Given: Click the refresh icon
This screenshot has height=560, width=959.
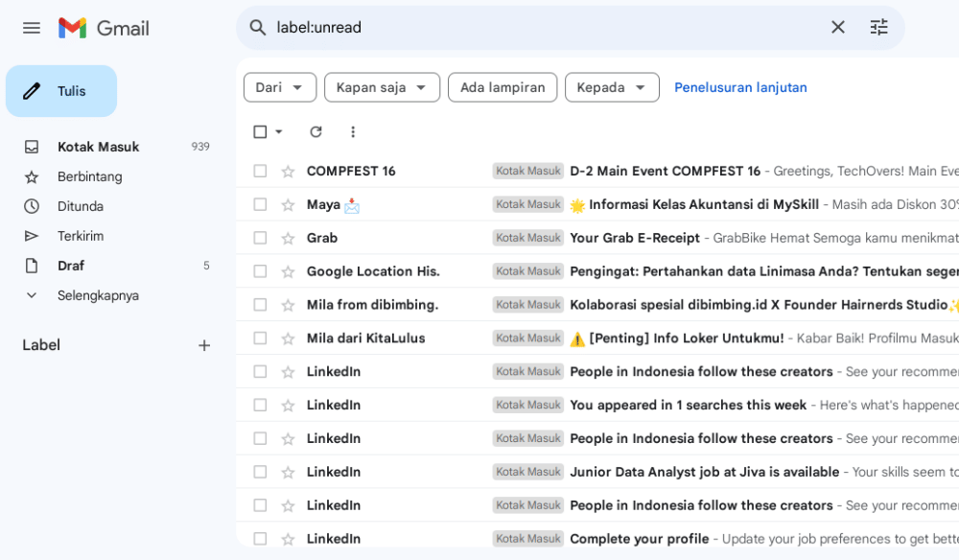Looking at the screenshot, I should [x=316, y=132].
